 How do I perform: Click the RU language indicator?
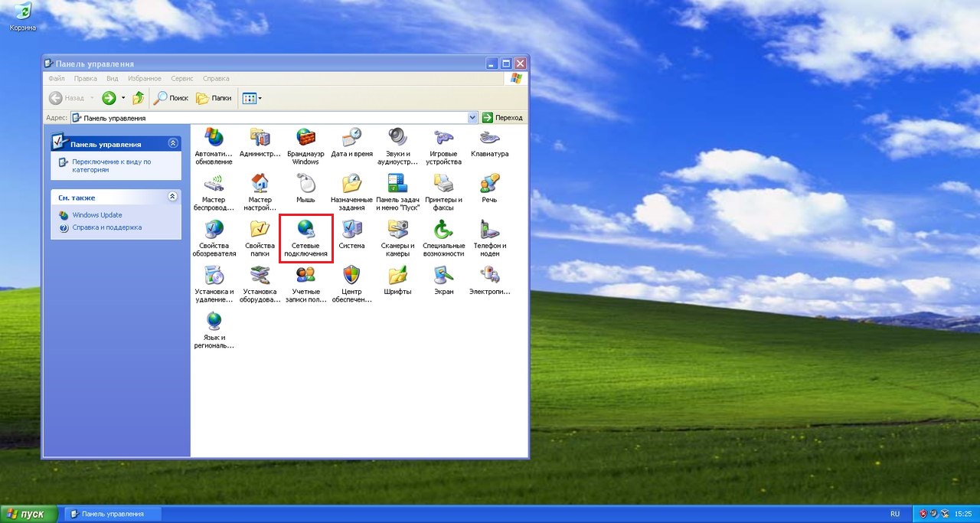[x=895, y=514]
